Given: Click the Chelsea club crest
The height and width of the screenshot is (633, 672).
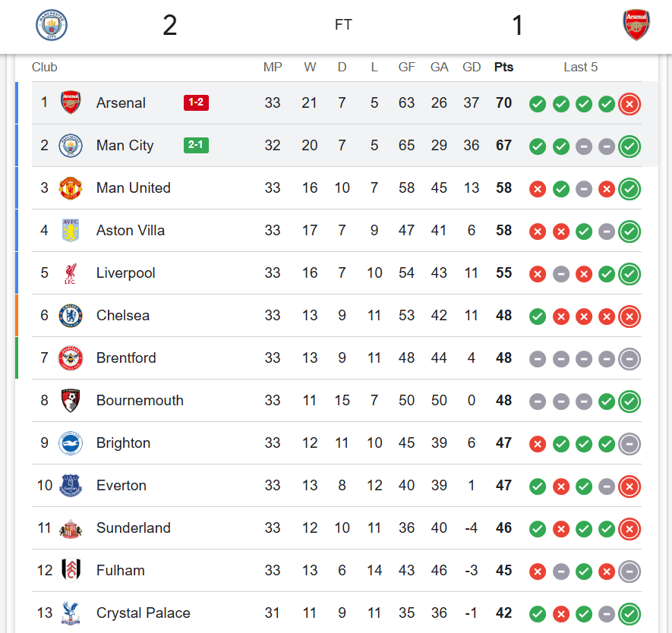Looking at the screenshot, I should pyautogui.click(x=71, y=316).
